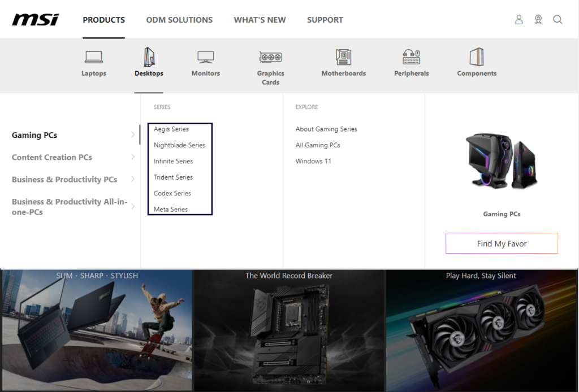This screenshot has height=392, width=579.
Task: Click the MSI logo
Action: (x=35, y=20)
